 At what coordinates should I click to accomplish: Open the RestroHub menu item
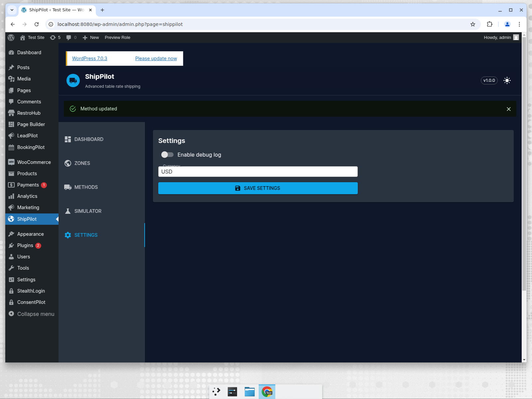(x=32, y=113)
